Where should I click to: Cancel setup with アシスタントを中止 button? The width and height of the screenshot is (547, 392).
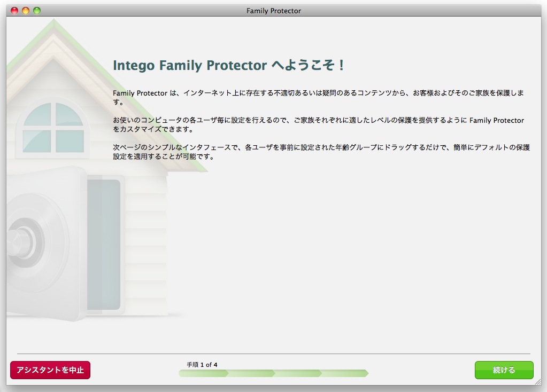coord(50,370)
